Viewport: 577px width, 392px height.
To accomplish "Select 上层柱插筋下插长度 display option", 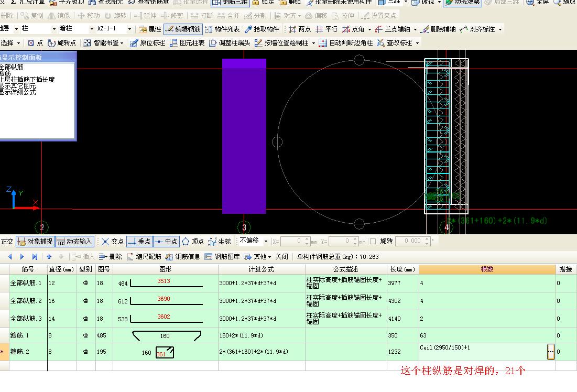I will tap(27, 80).
